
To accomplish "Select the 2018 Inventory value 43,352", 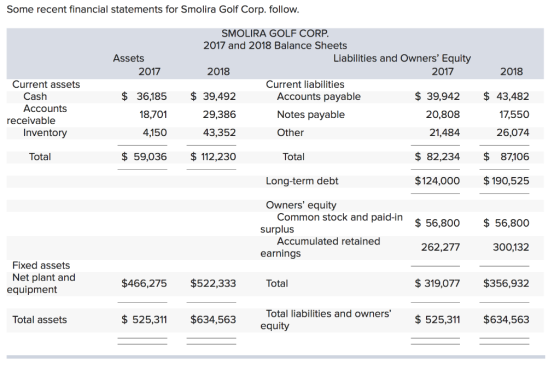I will tap(219, 133).
